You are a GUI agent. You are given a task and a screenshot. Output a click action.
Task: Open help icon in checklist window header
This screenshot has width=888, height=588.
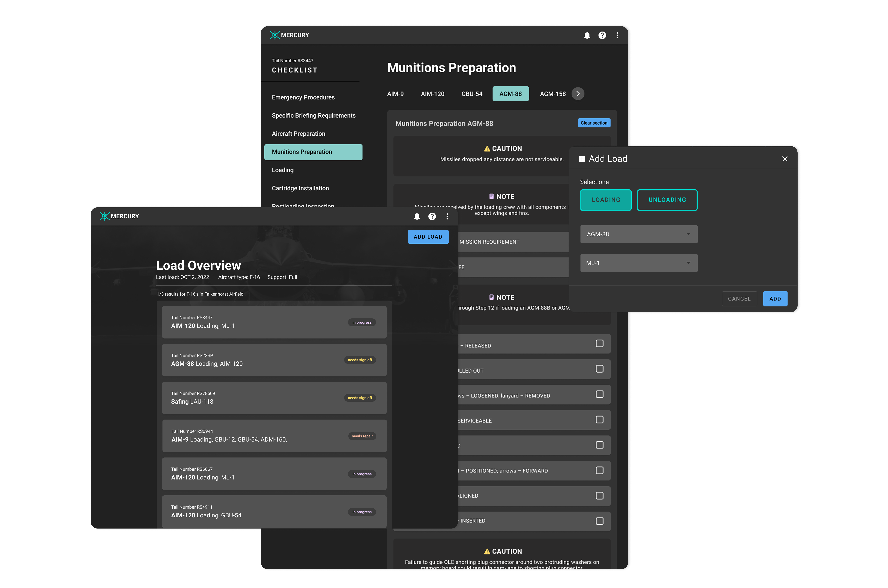pyautogui.click(x=602, y=35)
